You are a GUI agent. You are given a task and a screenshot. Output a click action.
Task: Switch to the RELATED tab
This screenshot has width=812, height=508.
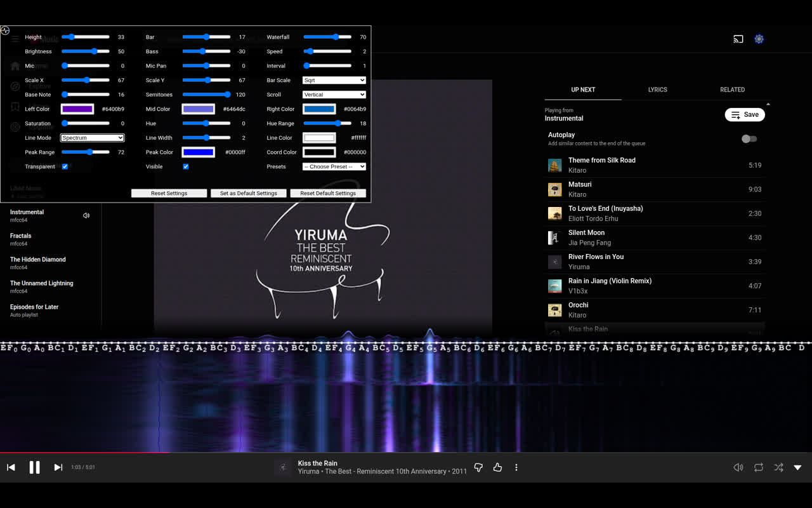tap(732, 90)
